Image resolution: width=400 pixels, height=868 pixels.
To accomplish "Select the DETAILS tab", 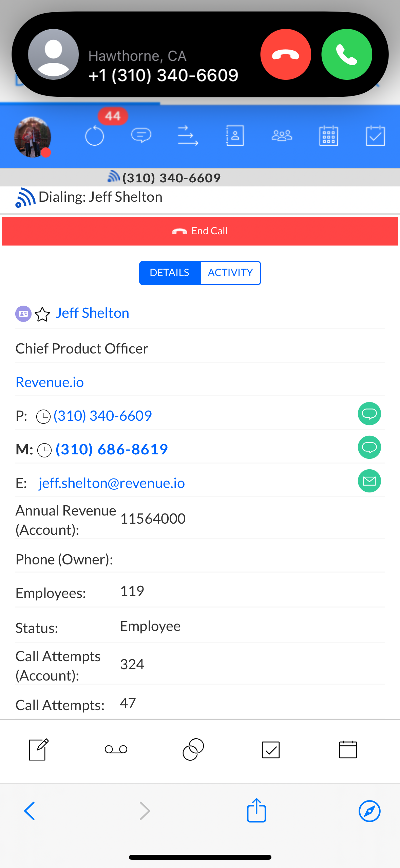I will [x=170, y=273].
